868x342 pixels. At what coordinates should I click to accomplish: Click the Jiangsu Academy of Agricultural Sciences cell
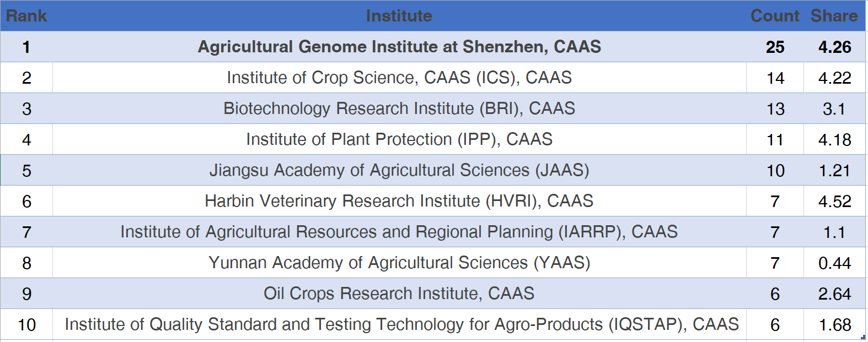click(399, 170)
